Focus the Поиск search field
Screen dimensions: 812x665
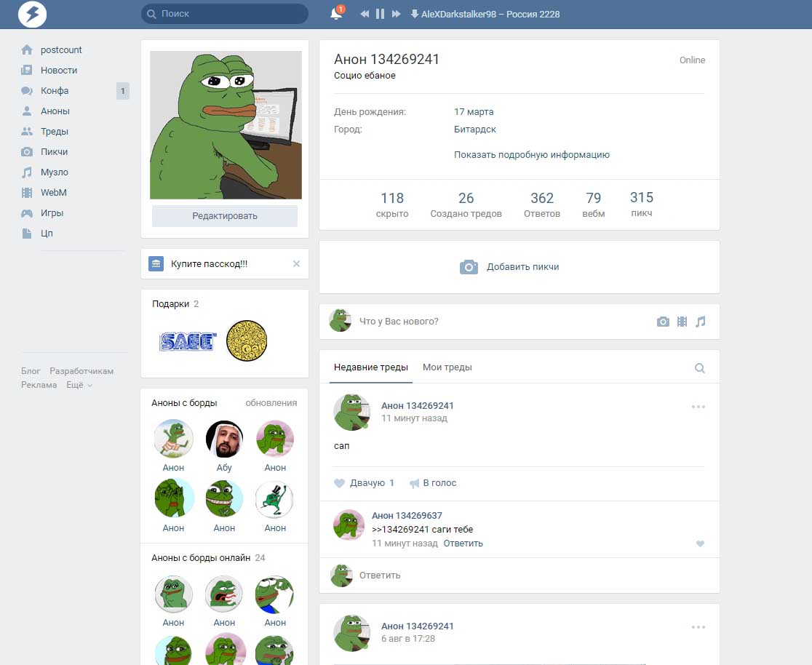click(225, 14)
